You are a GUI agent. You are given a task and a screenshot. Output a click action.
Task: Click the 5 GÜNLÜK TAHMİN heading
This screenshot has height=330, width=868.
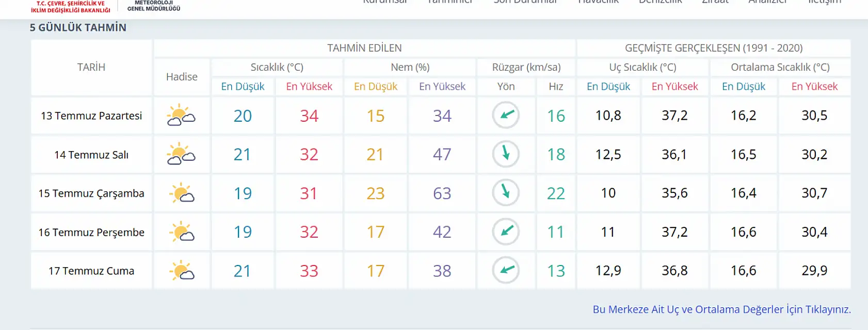78,28
